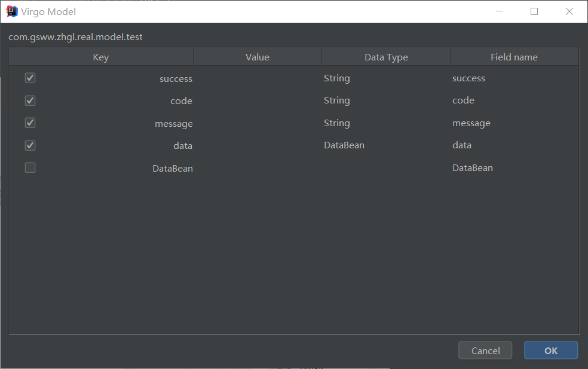Toggle the message row checkbox
The width and height of the screenshot is (588, 369).
coord(30,123)
